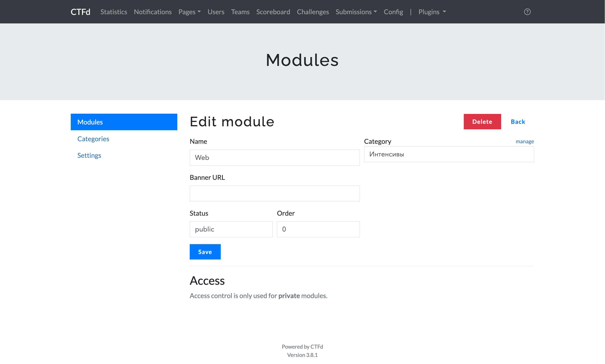Screen dimensions: 605x364
Task: Open the Submissions dropdown menu
Action: click(356, 11)
